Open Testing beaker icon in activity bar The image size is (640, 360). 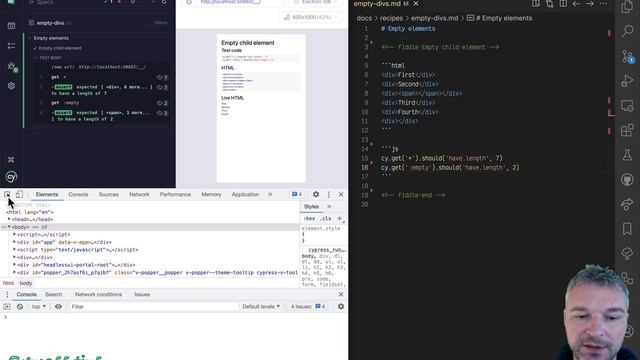coord(627,155)
